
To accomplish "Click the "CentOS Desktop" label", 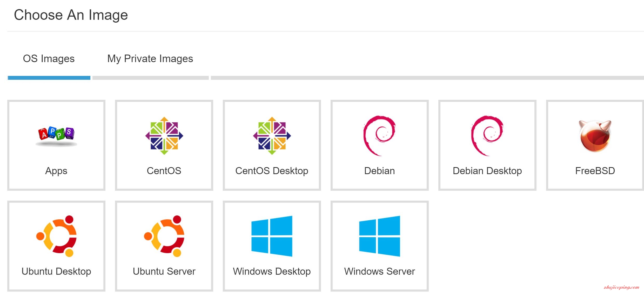I will pos(272,171).
